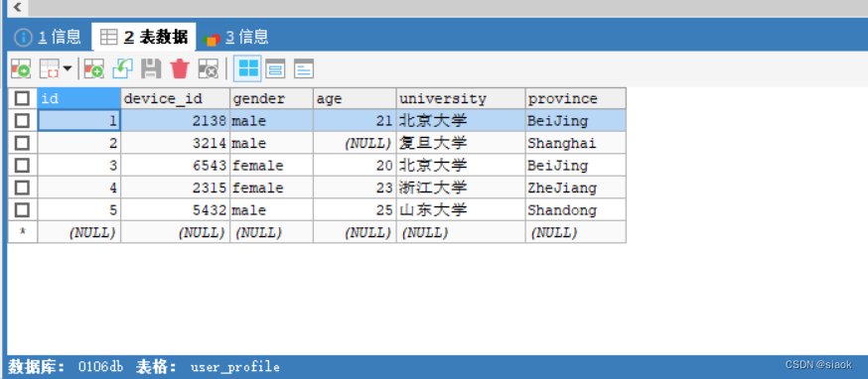868x379 pixels.
Task: Select the (NULL) age cell for 复旦大学
Action: point(355,143)
